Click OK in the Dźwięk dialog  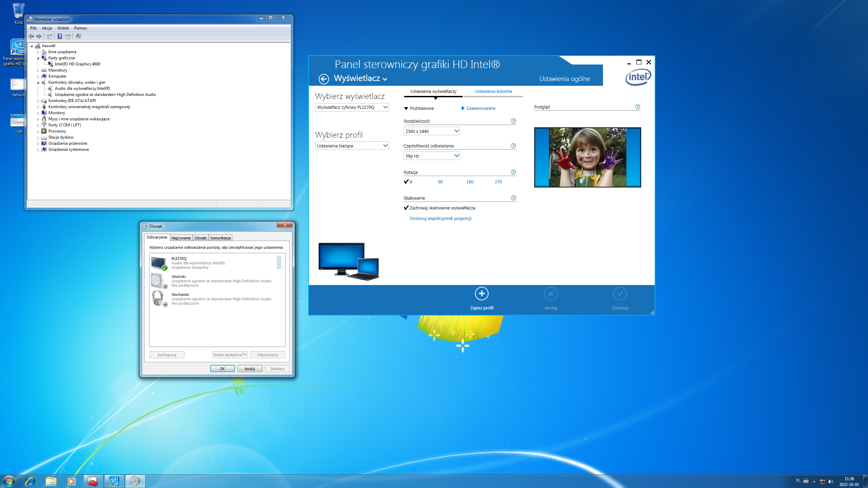point(222,369)
